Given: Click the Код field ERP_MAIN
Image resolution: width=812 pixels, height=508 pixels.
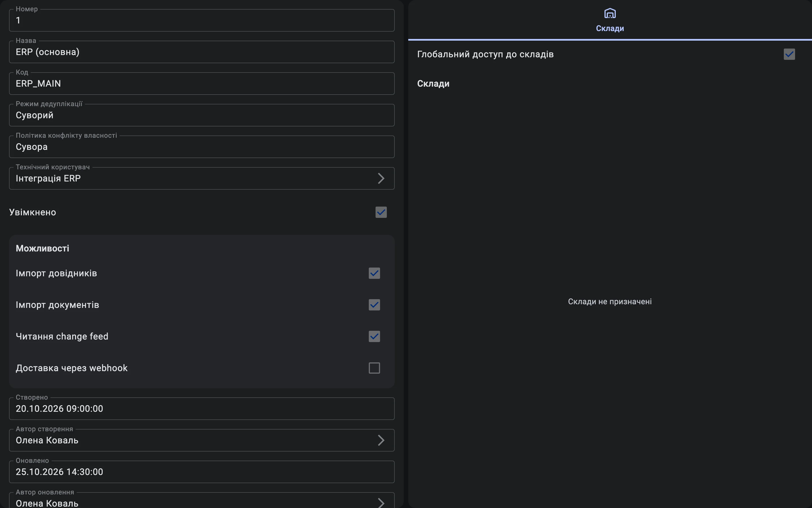Looking at the screenshot, I should point(202,83).
